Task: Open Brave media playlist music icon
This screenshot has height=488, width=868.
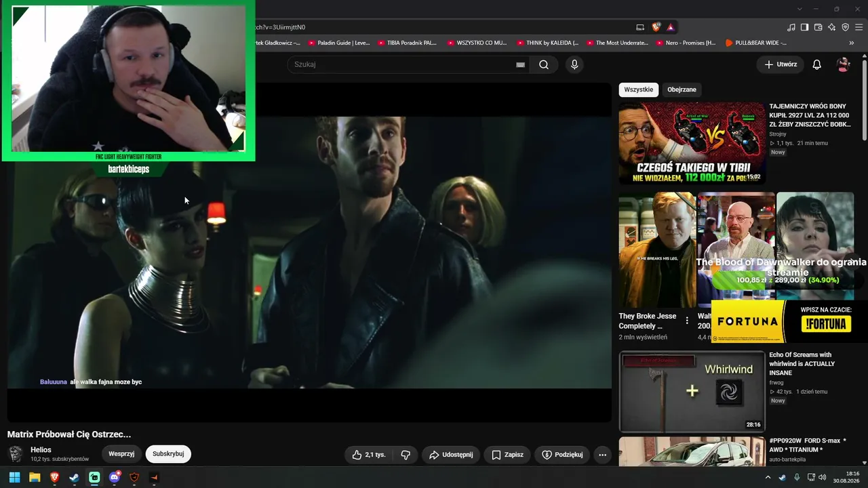Action: click(791, 27)
